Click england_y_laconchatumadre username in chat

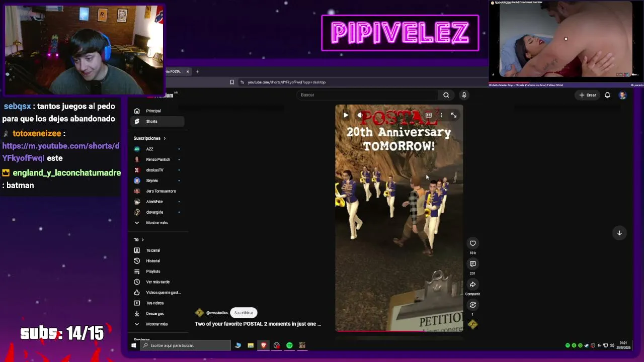(66, 173)
